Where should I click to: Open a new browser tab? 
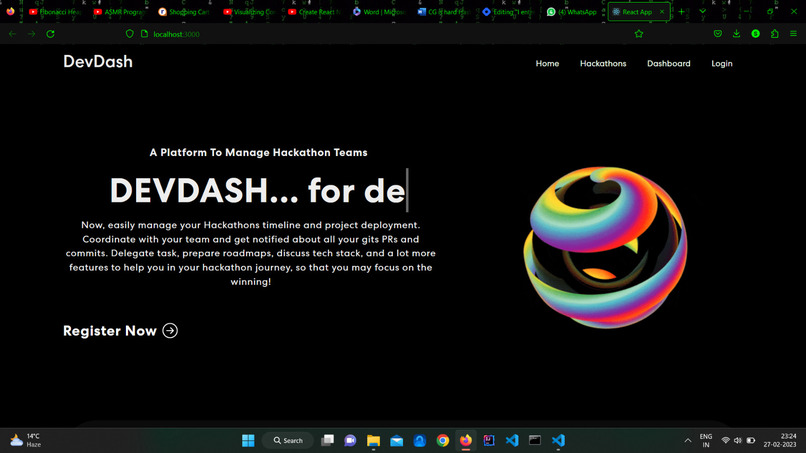(682, 11)
